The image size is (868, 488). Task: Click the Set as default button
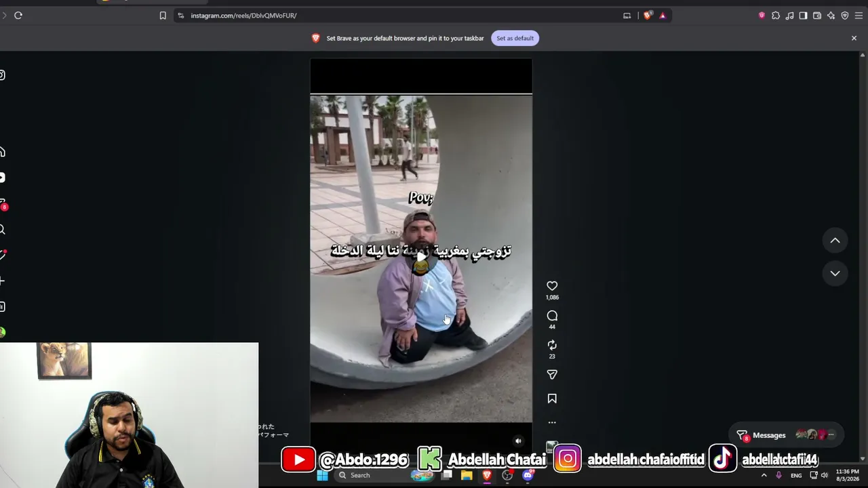pos(515,38)
